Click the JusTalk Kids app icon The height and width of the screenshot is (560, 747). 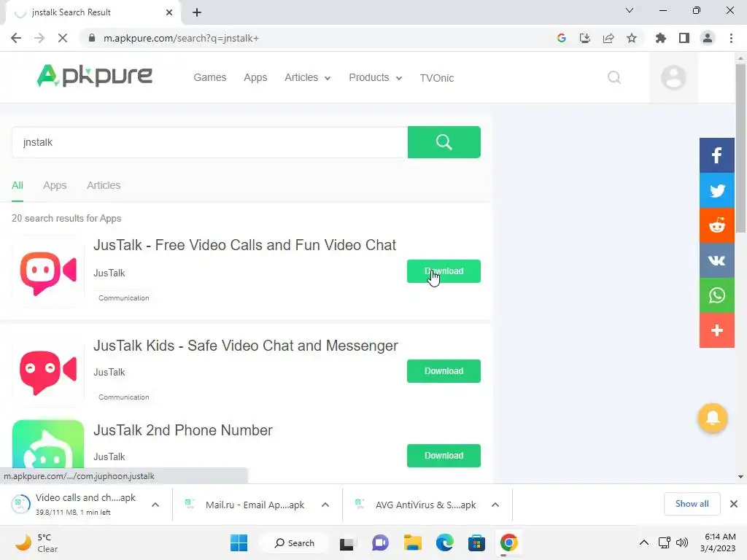[48, 372]
